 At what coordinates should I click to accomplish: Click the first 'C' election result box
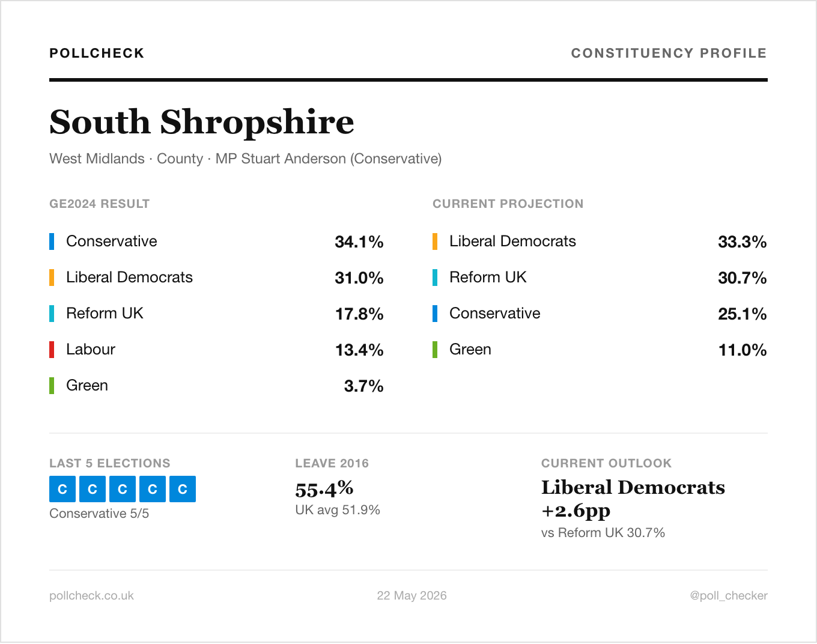click(62, 489)
